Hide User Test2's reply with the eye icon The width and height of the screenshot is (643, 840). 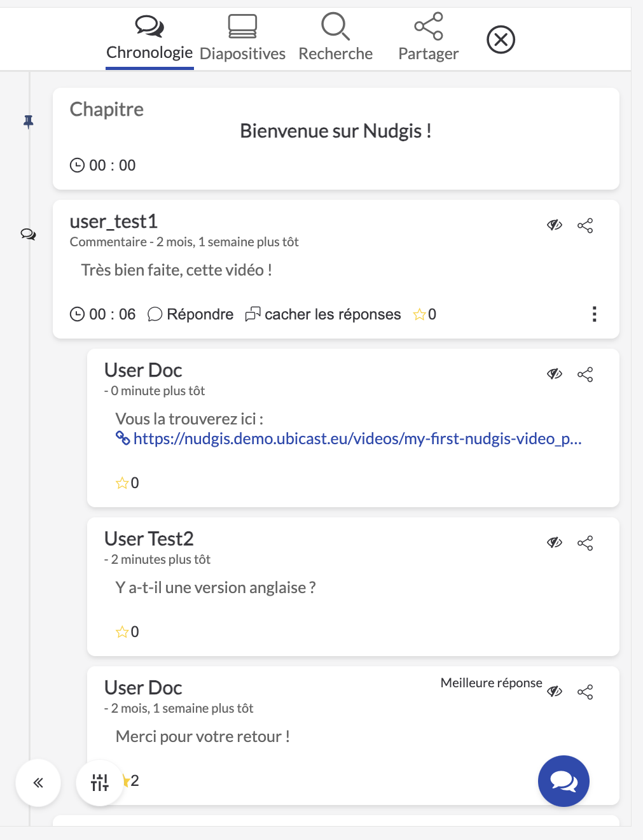click(555, 543)
